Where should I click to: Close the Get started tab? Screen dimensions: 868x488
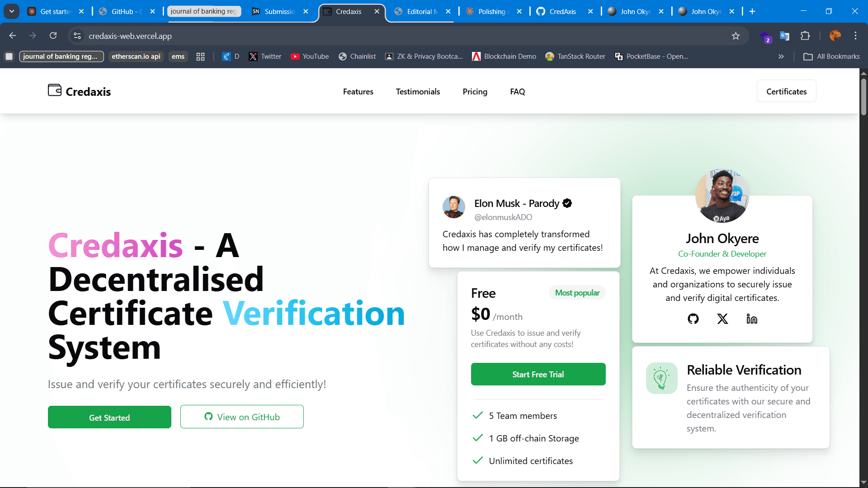(81, 11)
